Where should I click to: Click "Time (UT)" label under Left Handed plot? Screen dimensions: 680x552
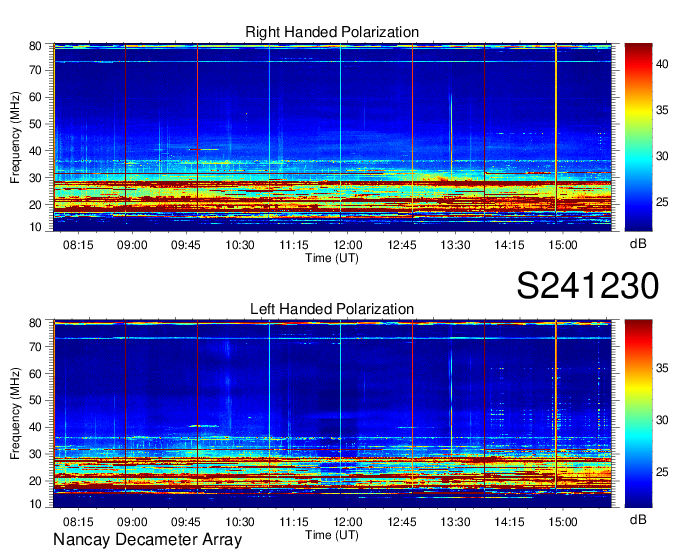(x=332, y=535)
